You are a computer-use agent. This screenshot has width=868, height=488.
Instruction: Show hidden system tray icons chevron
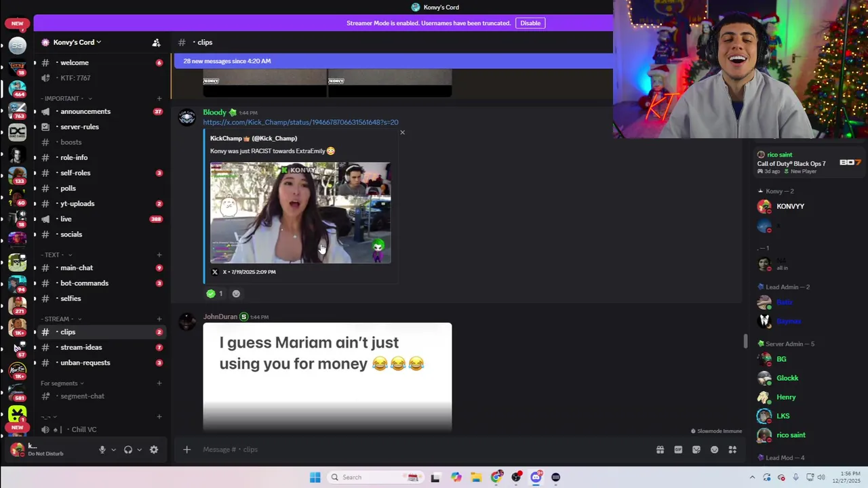752,477
